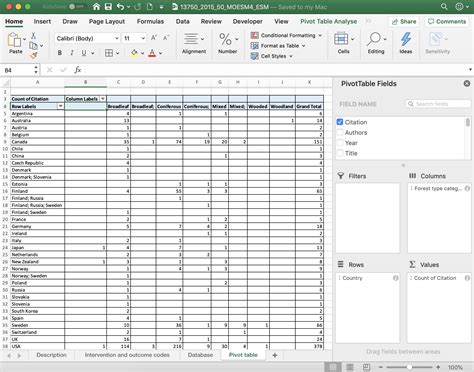Viewport: 474px width, 372px height.
Task: Uncheck the Citation field checkbox
Action: coord(340,122)
